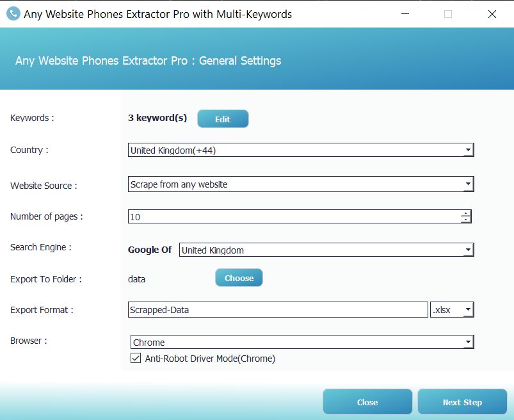Screen dimensions: 514x420
Task: Click the Close button at bottom
Action: [367, 402]
